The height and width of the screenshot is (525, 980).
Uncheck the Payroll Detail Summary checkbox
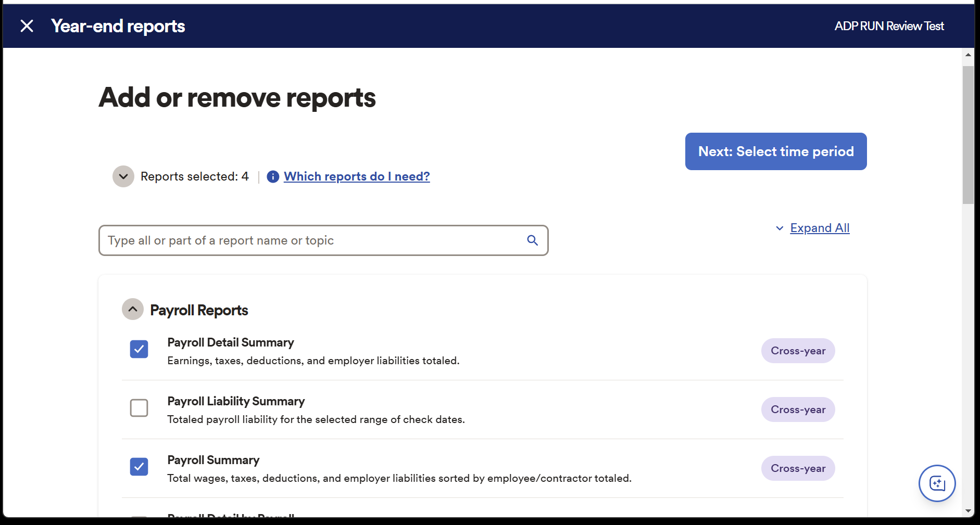coord(139,349)
